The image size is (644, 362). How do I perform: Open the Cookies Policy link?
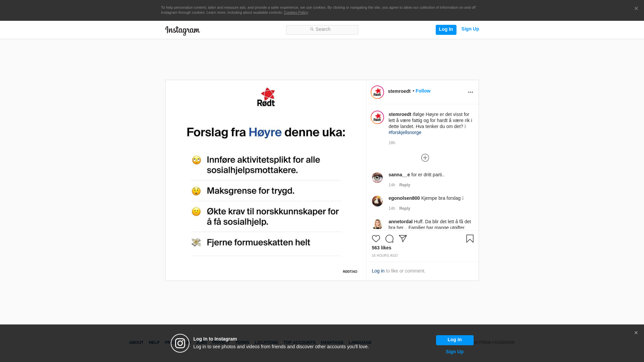[x=296, y=12]
